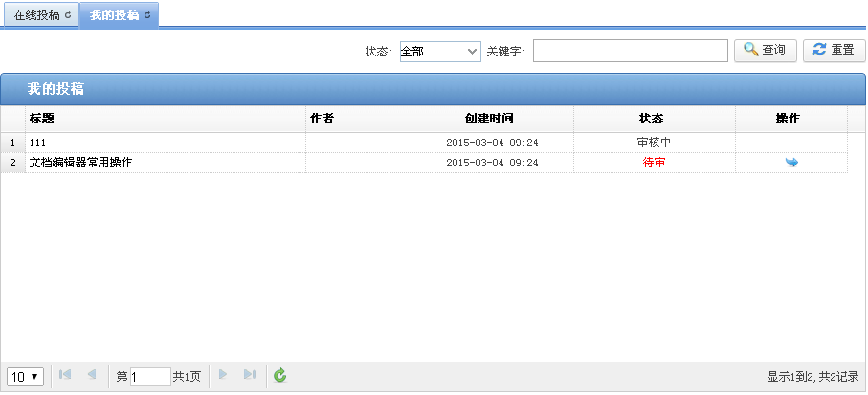
Task: Open the 状态 filter dropdown
Action: pyautogui.click(x=439, y=51)
